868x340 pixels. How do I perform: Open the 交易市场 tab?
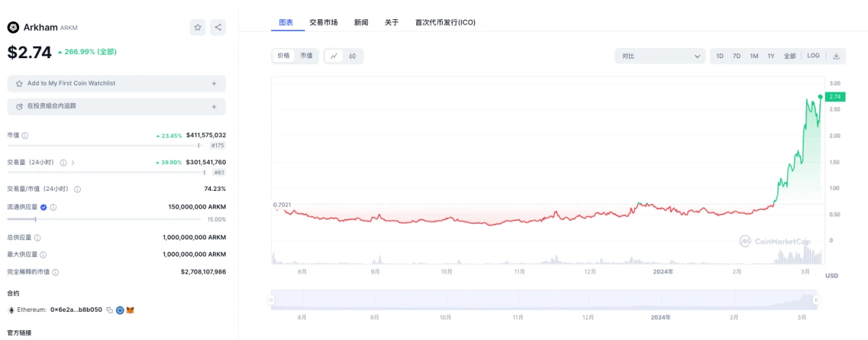click(x=323, y=23)
